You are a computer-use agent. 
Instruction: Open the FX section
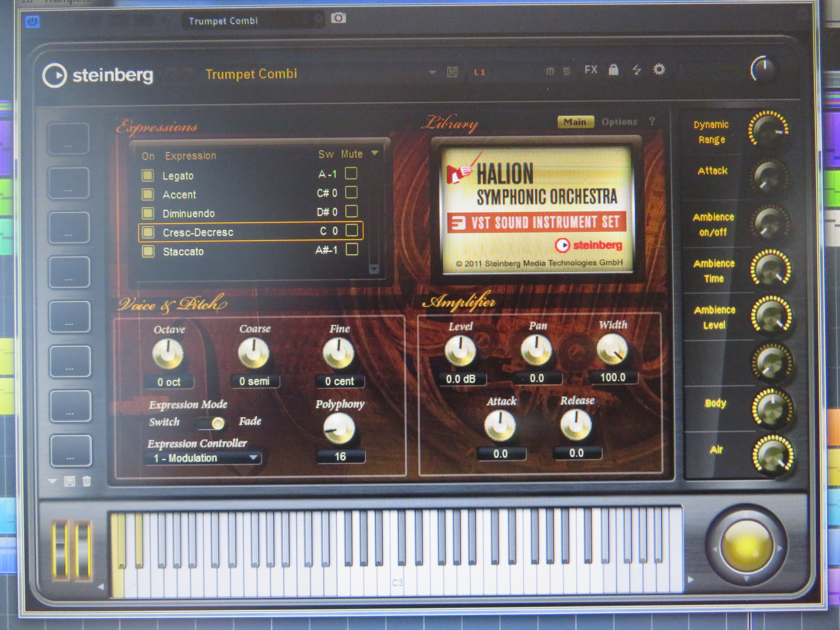coord(591,70)
